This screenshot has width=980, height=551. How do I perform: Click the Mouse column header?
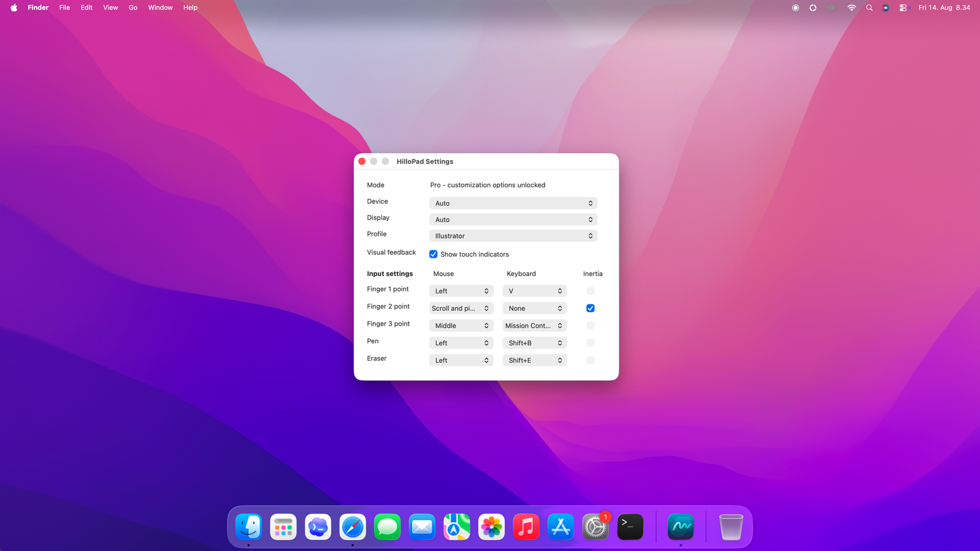(443, 274)
